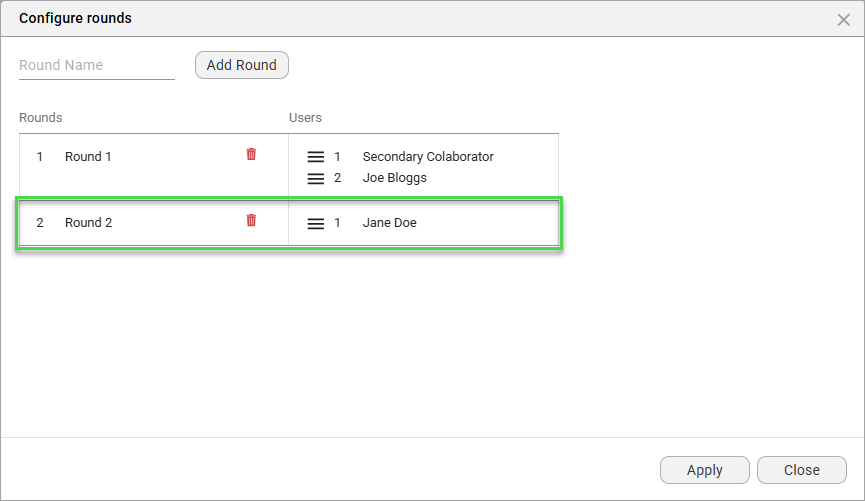Image resolution: width=865 pixels, height=501 pixels.
Task: Click the Apply button
Action: [x=704, y=470]
